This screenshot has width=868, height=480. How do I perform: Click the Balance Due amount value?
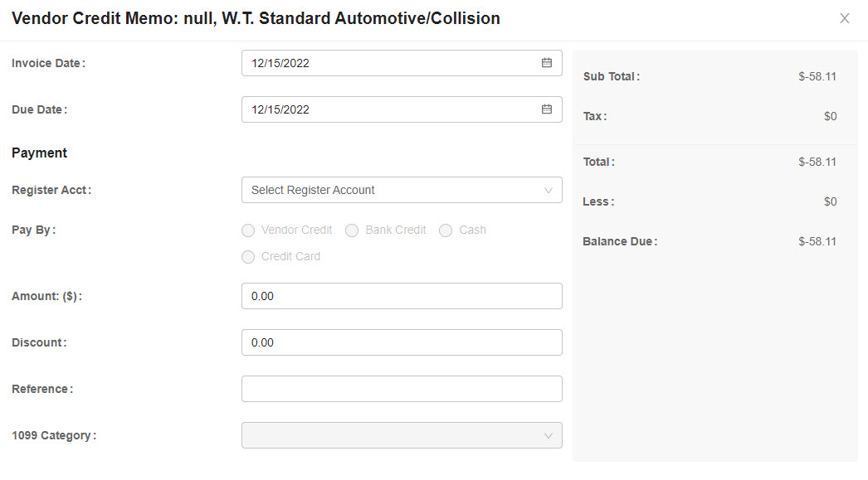click(817, 242)
